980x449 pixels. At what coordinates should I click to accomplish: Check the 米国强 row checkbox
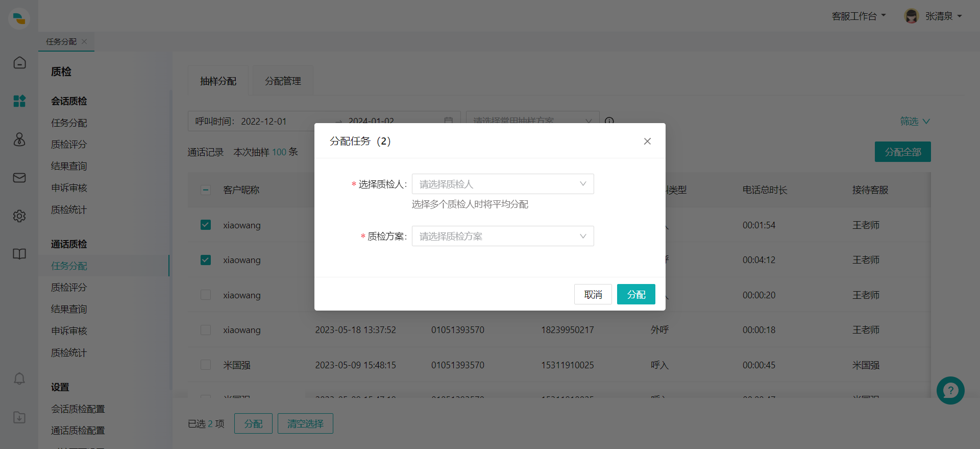pyautogui.click(x=206, y=365)
